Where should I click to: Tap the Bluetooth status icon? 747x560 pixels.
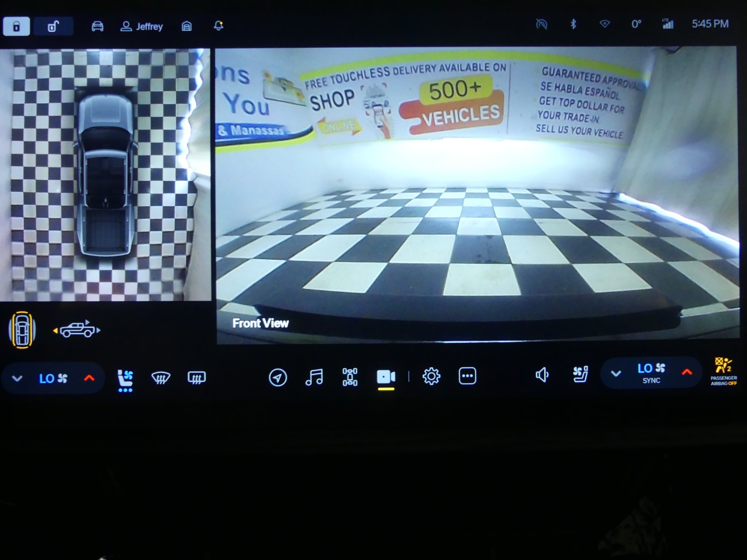coord(573,24)
